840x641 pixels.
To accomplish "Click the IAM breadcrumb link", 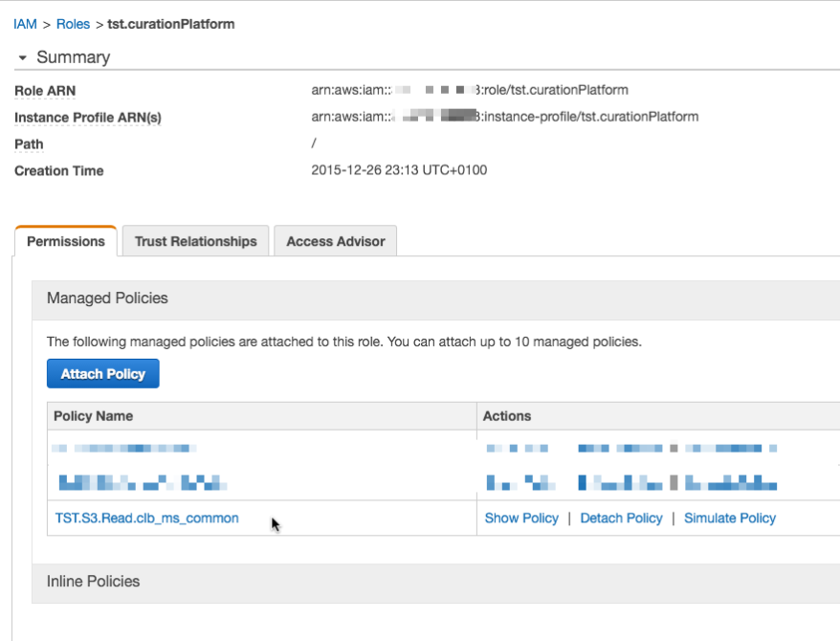I will (x=25, y=24).
